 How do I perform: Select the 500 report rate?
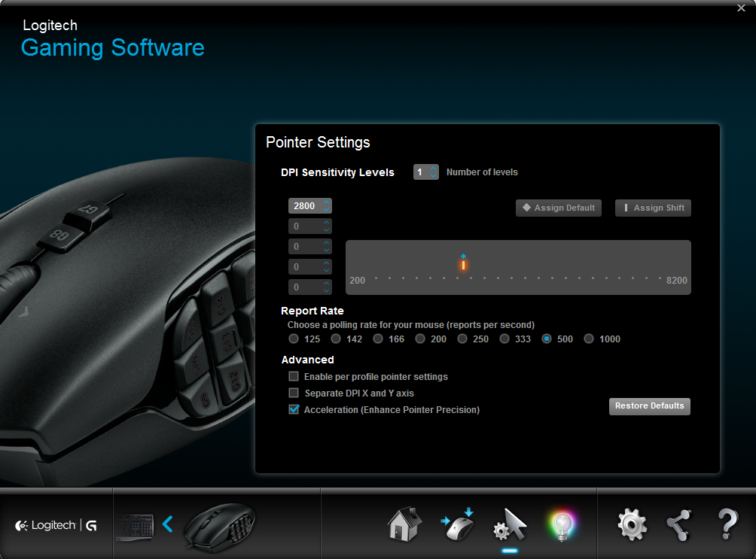[547, 339]
